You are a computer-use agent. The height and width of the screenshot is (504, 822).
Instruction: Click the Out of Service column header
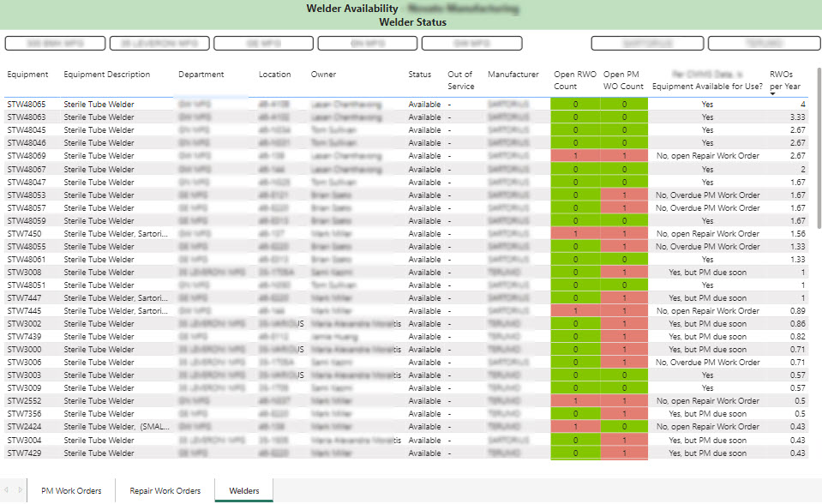click(x=460, y=80)
